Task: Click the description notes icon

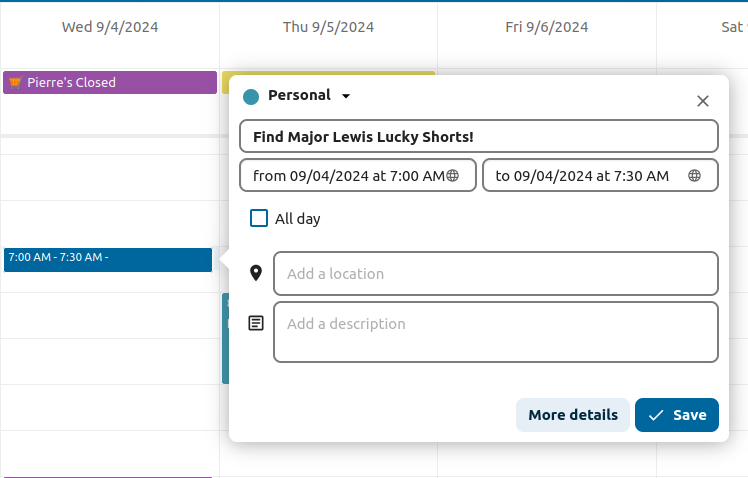Action: tap(256, 323)
